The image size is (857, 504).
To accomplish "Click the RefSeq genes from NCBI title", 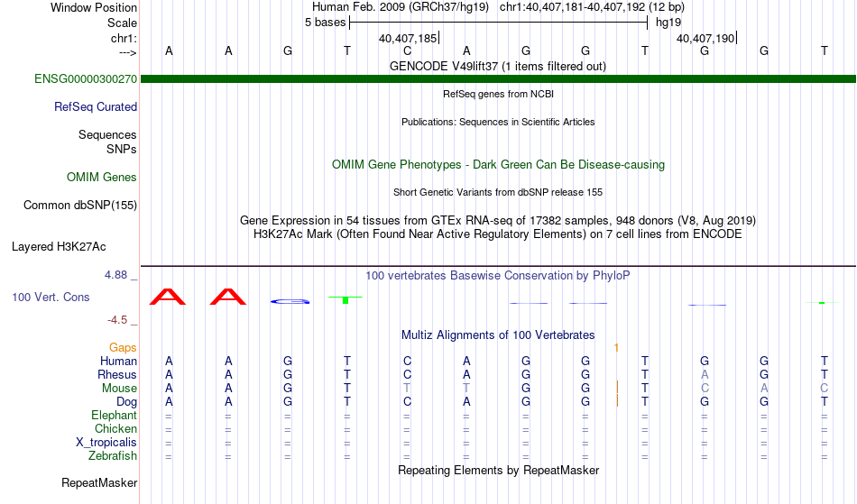I will click(x=498, y=94).
